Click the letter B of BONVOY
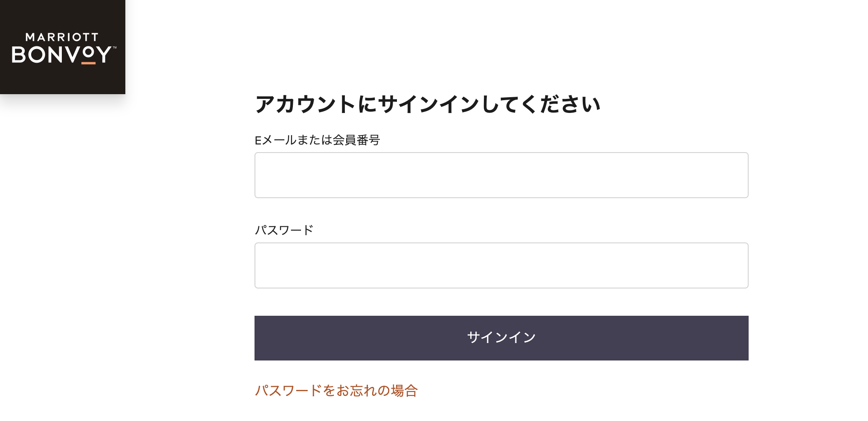Image resolution: width=868 pixels, height=421 pixels. pos(19,55)
